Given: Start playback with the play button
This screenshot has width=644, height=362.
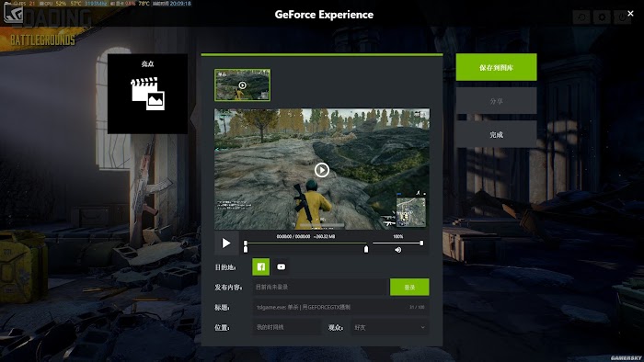Looking at the screenshot, I should pyautogui.click(x=226, y=243).
